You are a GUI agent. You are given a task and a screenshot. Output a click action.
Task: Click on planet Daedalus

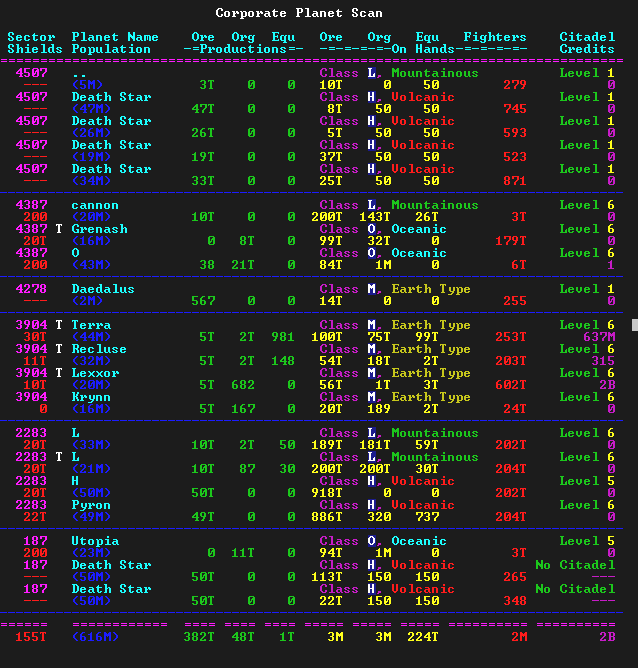click(103, 289)
